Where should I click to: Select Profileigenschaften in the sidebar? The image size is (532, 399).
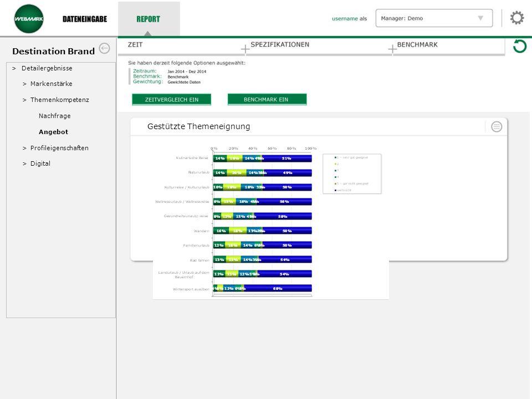coord(59,148)
